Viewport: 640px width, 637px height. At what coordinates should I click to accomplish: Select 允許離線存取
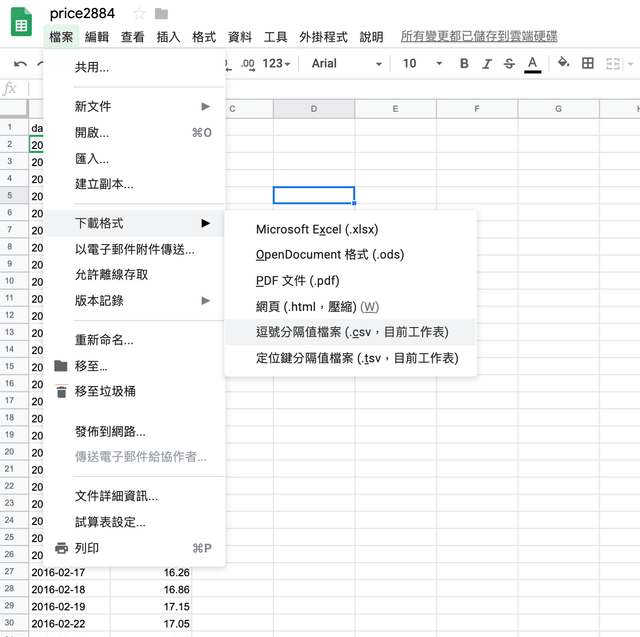134,275
